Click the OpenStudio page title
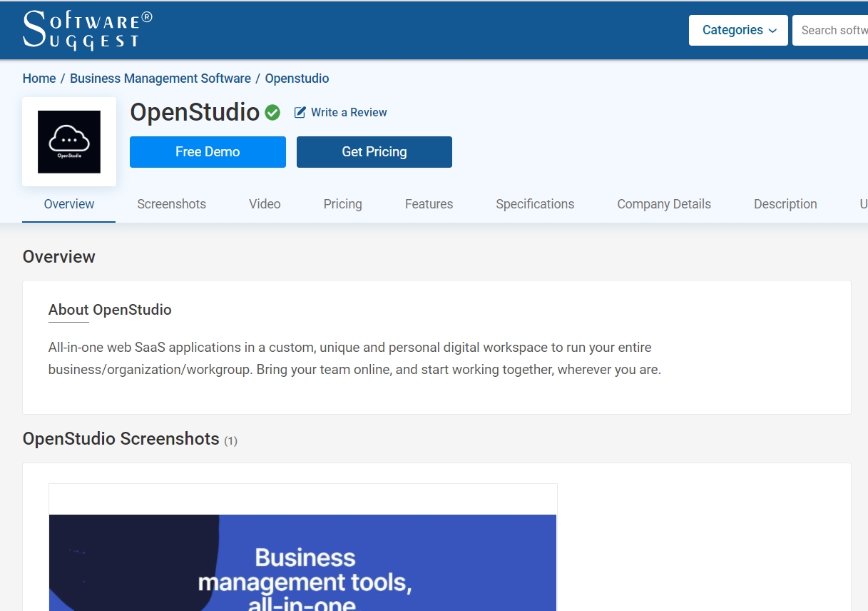Image resolution: width=868 pixels, height=611 pixels. pyautogui.click(x=195, y=112)
